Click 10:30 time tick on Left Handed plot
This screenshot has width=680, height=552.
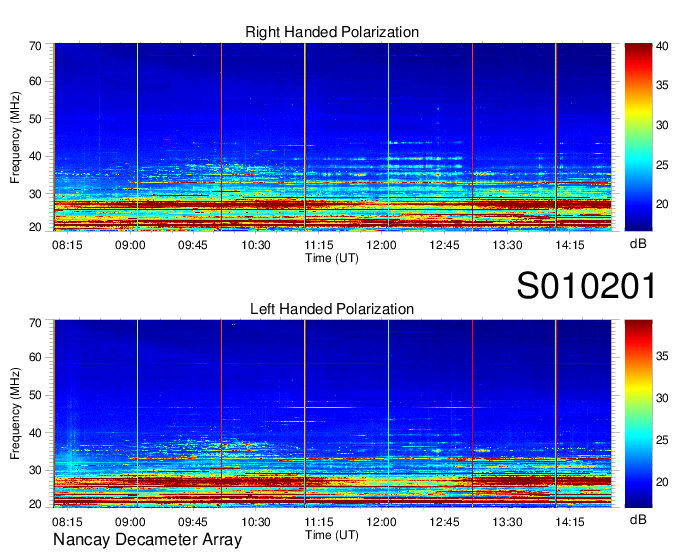click(x=256, y=522)
